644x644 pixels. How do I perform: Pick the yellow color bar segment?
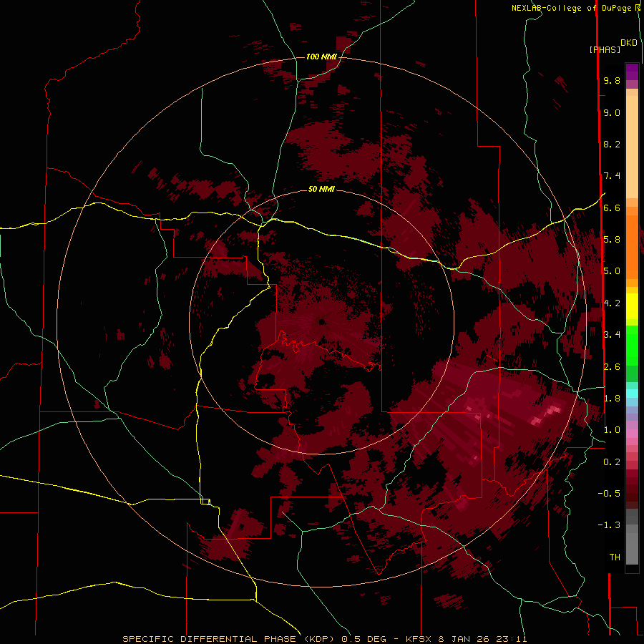pyautogui.click(x=632, y=306)
